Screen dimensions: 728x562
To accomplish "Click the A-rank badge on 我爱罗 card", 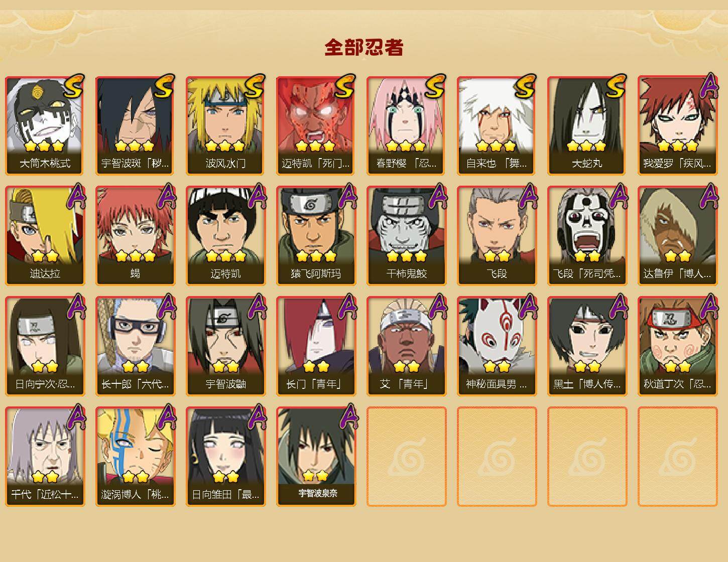I will [708, 86].
